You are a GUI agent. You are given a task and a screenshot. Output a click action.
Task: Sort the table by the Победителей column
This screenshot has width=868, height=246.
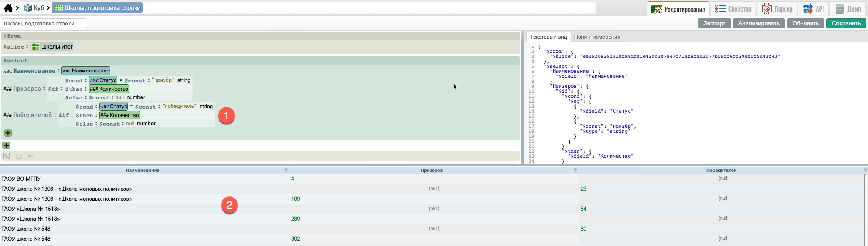(x=865, y=170)
